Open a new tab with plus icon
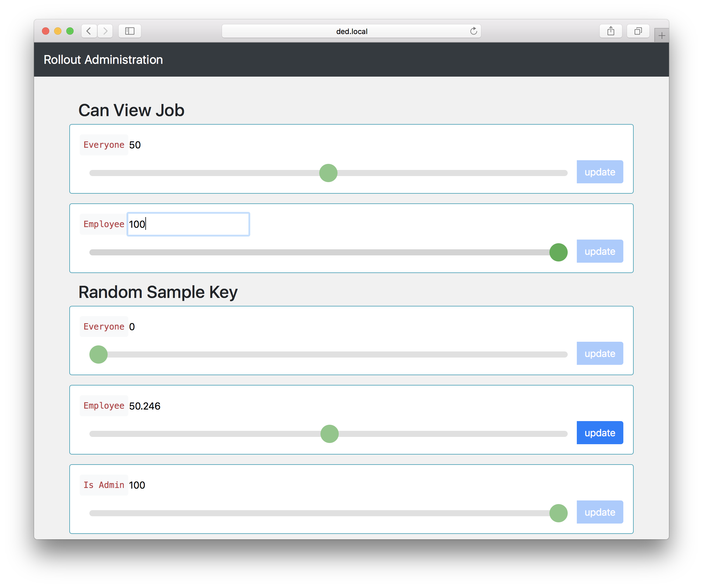This screenshot has width=703, height=588. click(x=661, y=36)
